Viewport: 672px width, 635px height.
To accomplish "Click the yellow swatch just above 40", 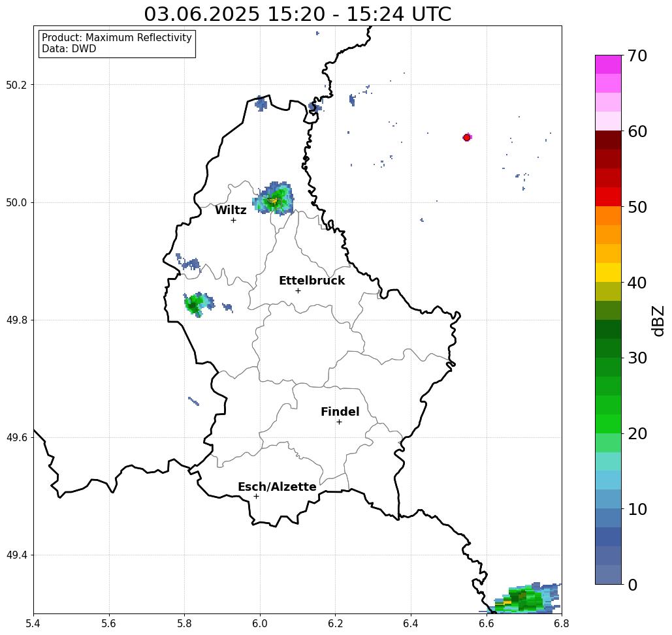I will (x=608, y=272).
